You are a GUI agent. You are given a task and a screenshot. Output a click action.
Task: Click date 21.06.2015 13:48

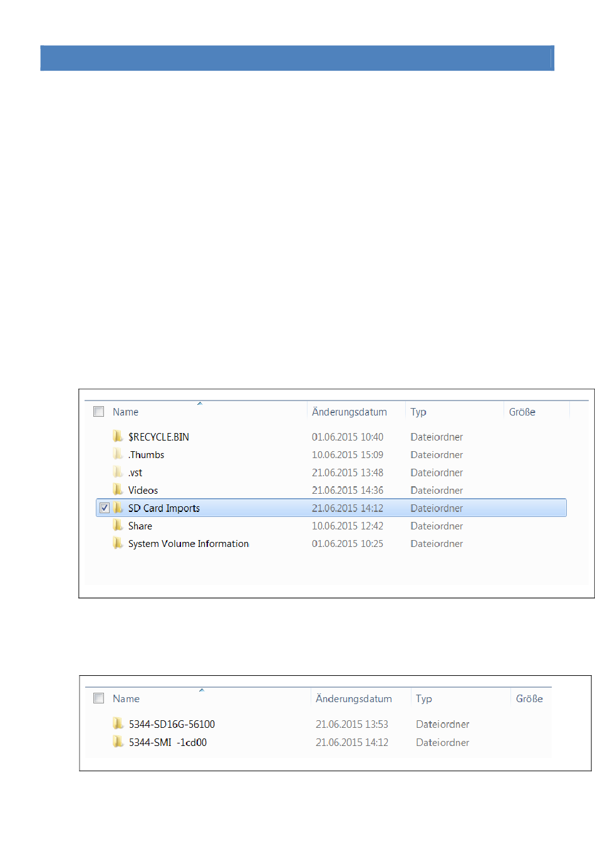pyautogui.click(x=348, y=472)
